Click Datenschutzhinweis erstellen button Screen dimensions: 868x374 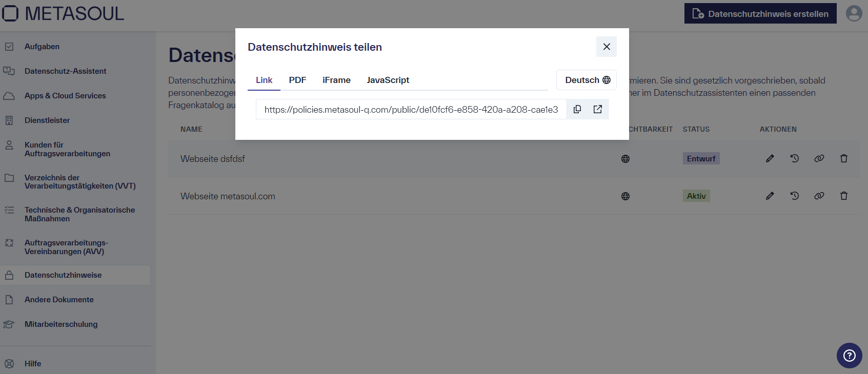click(760, 13)
